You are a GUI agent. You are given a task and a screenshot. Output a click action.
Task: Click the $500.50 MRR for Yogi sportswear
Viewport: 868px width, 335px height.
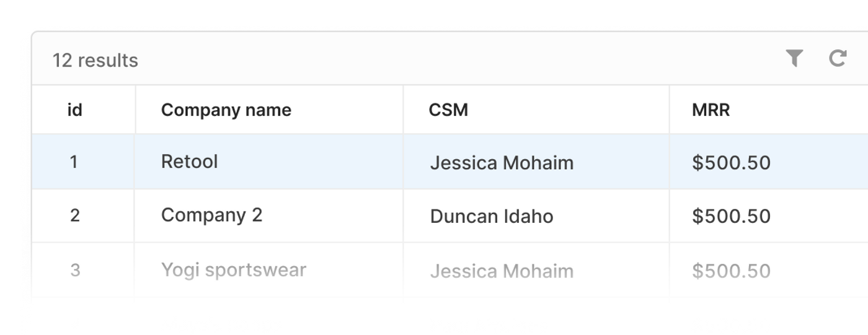[731, 271]
